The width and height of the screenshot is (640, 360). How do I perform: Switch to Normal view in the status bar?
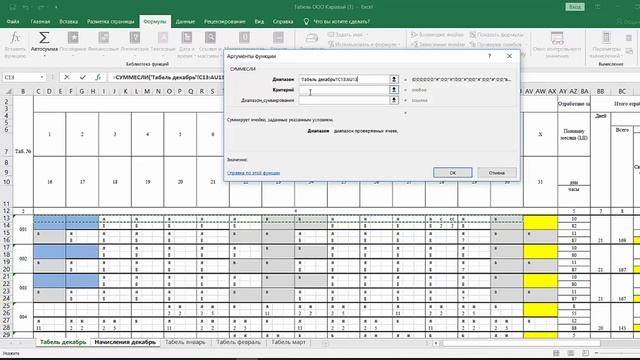click(556, 353)
